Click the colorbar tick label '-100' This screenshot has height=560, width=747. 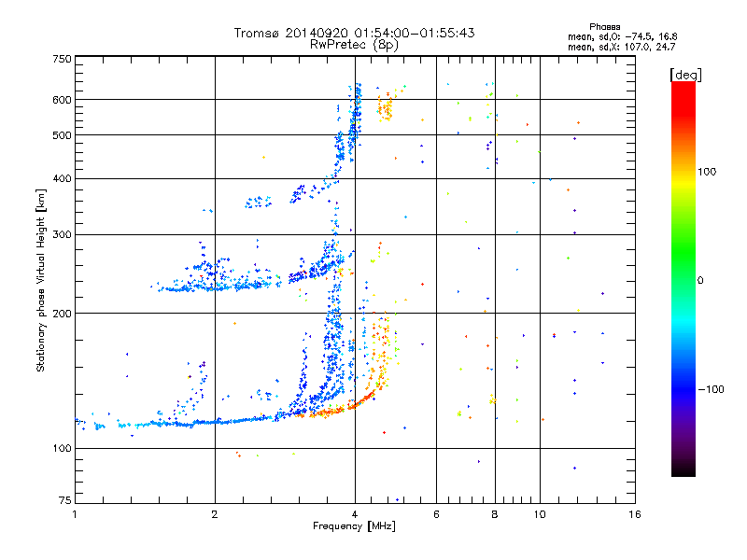pyautogui.click(x=711, y=389)
